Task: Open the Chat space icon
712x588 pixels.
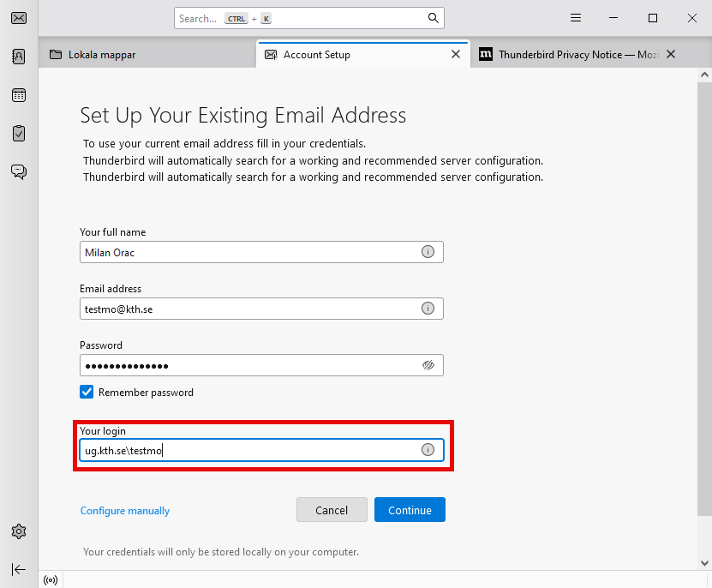Action: click(x=18, y=171)
